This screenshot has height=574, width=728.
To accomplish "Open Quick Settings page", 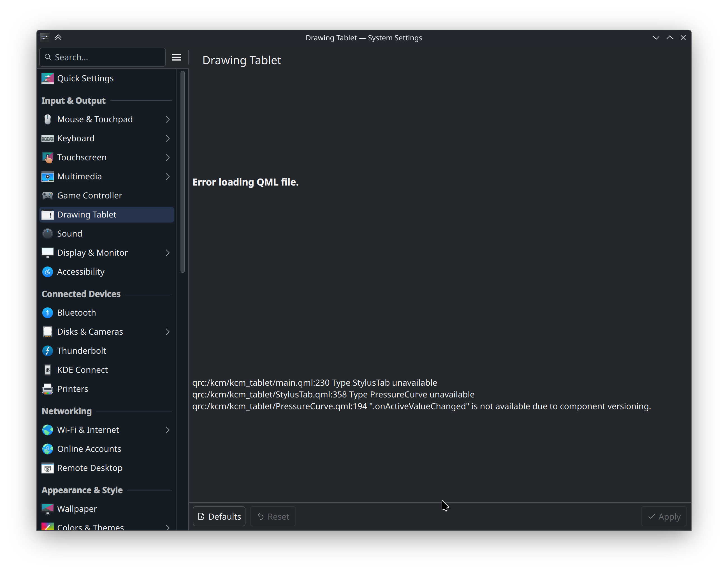I will click(106, 78).
